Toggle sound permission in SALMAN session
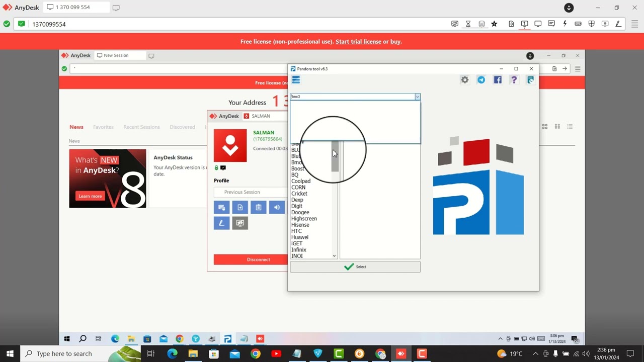Viewport: 644px width, 362px height. click(x=277, y=207)
